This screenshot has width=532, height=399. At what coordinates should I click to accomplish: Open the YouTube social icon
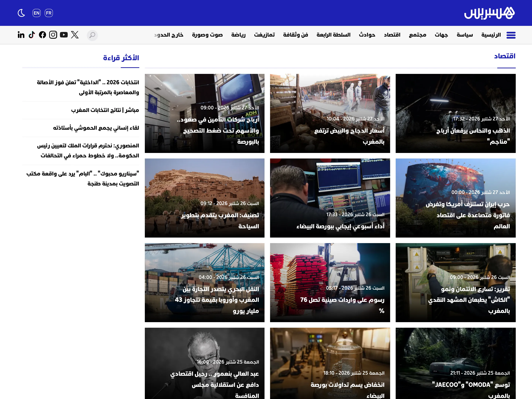(64, 35)
